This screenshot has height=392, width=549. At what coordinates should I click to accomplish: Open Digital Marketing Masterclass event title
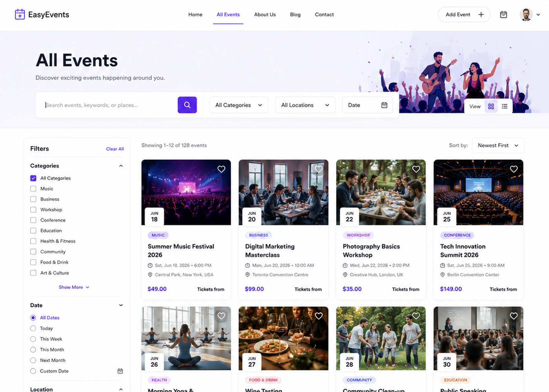[270, 250]
